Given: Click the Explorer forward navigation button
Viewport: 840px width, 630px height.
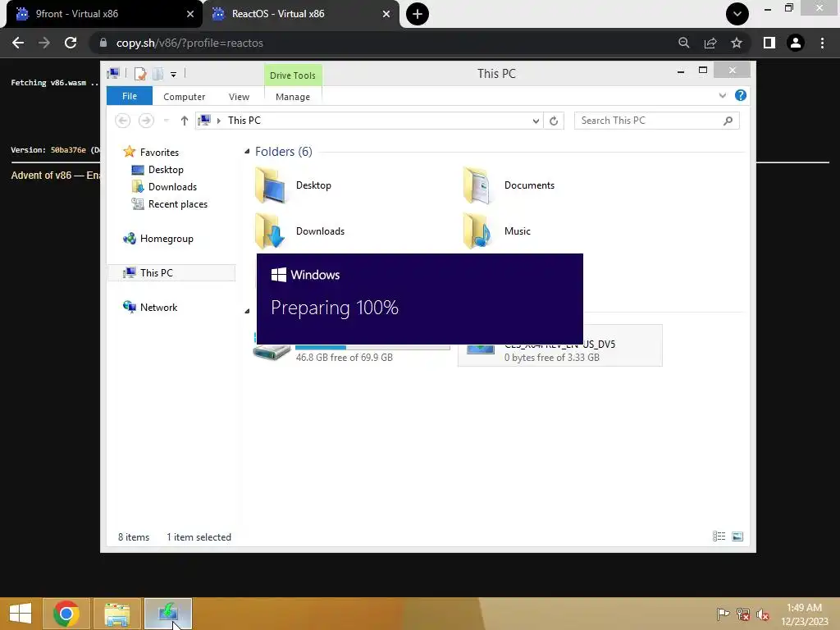Looking at the screenshot, I should pos(146,121).
